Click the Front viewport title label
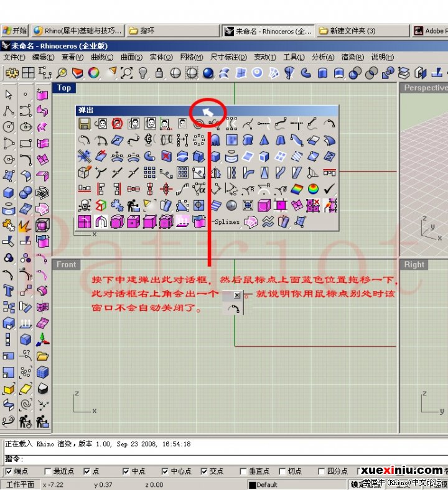 point(67,265)
